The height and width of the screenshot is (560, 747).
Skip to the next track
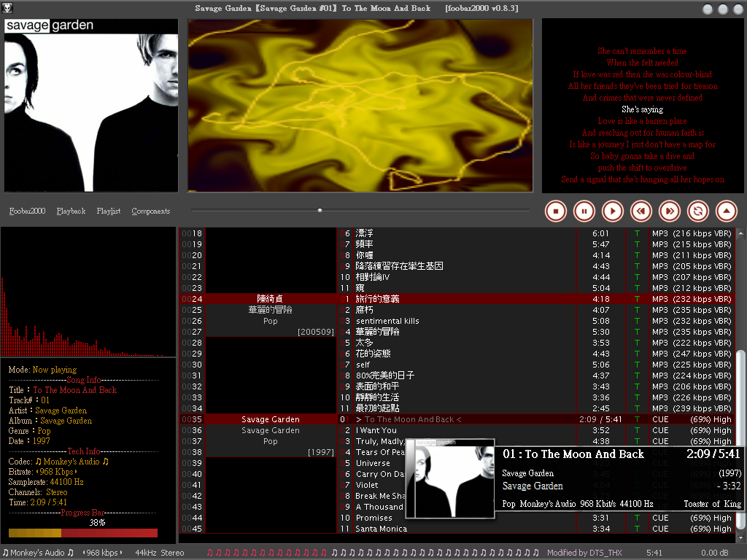pyautogui.click(x=670, y=211)
